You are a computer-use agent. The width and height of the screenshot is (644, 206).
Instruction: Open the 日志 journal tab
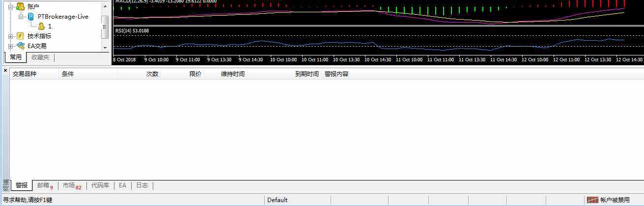tap(142, 185)
